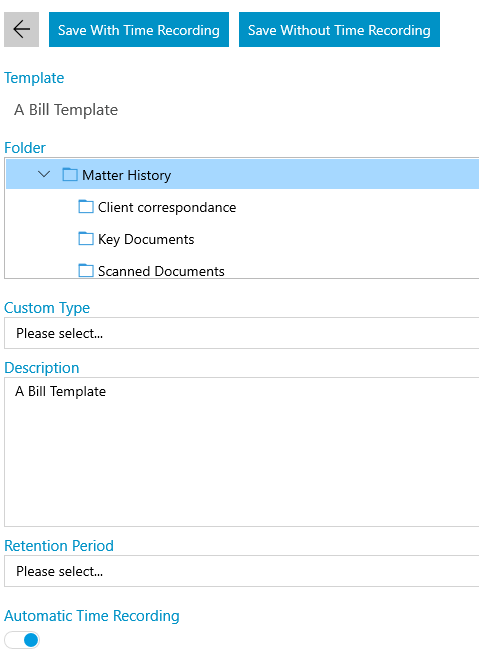Open the Retention Period dropdown
The width and height of the screenshot is (479, 663).
(241, 571)
